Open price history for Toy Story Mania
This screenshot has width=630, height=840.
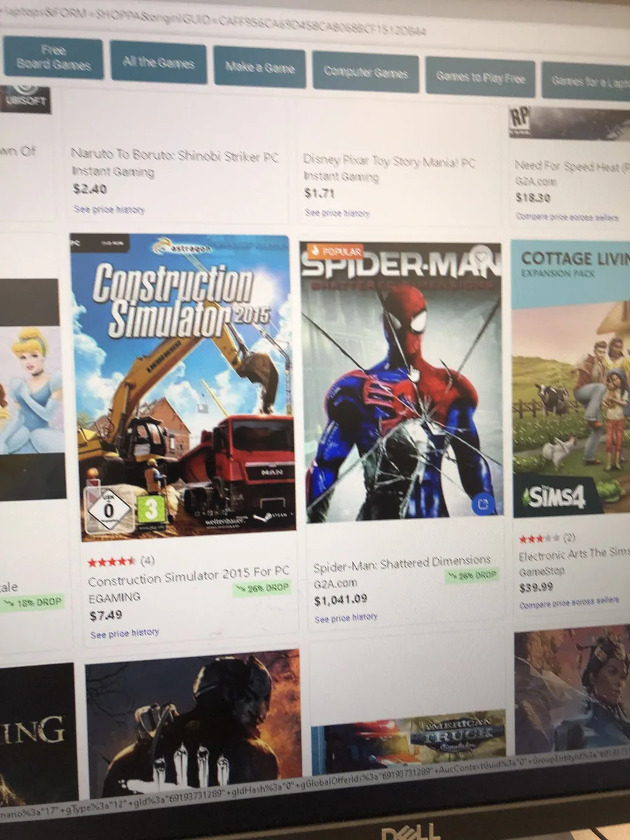(337, 212)
